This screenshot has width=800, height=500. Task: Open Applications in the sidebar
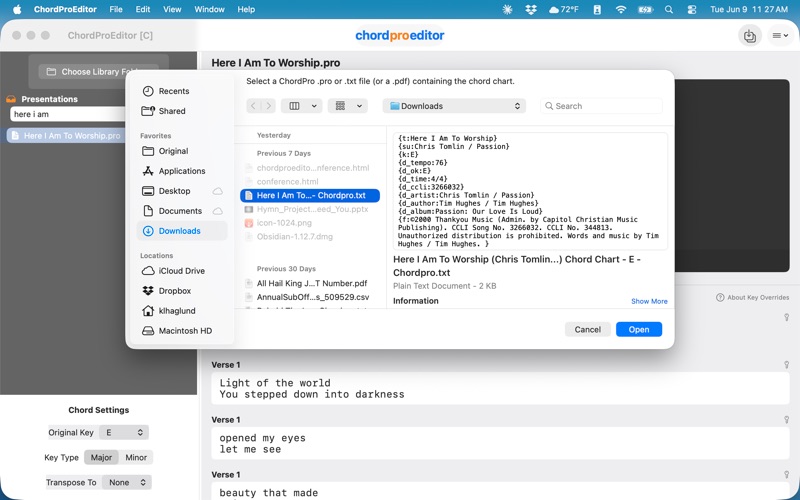click(182, 171)
